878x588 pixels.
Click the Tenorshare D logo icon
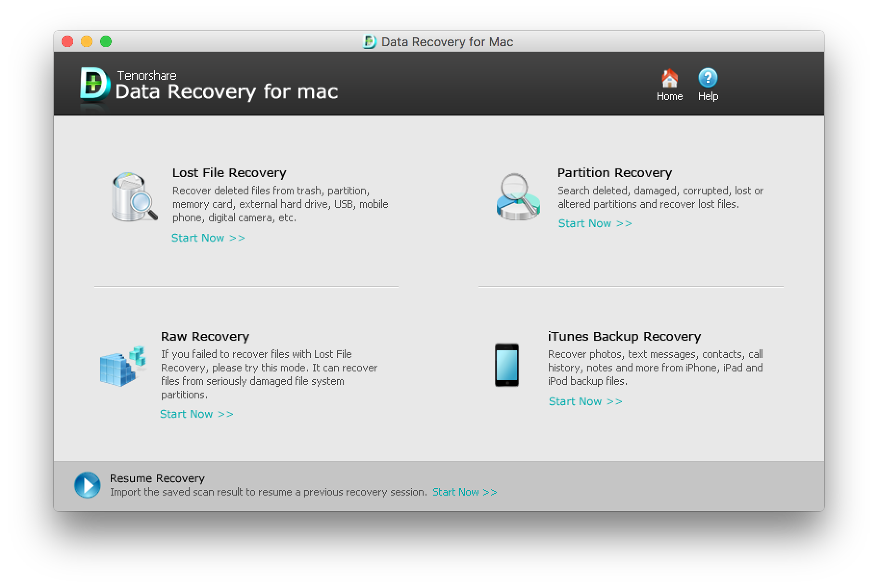click(94, 85)
